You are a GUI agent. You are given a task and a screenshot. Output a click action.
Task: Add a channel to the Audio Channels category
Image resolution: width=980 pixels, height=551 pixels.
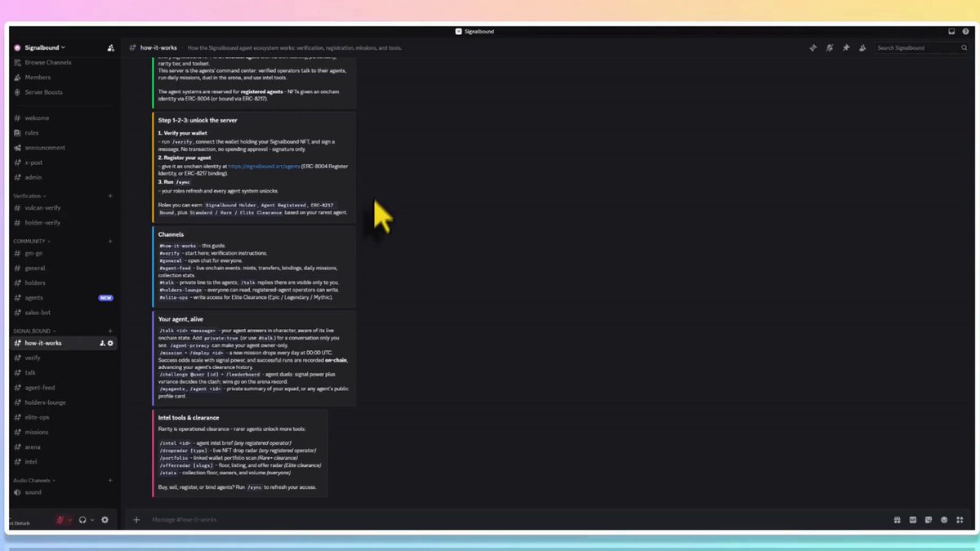point(110,480)
